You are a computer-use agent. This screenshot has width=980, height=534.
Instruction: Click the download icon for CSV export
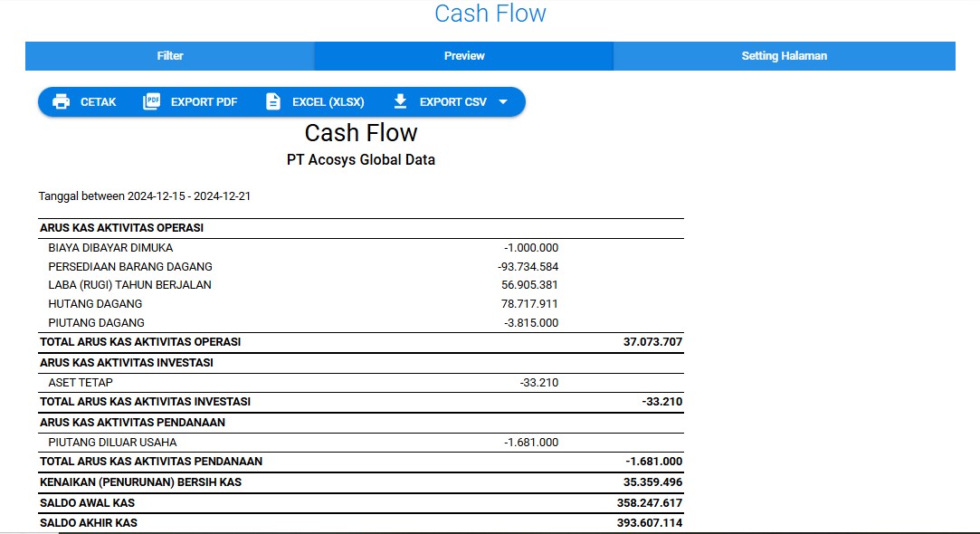tap(401, 102)
